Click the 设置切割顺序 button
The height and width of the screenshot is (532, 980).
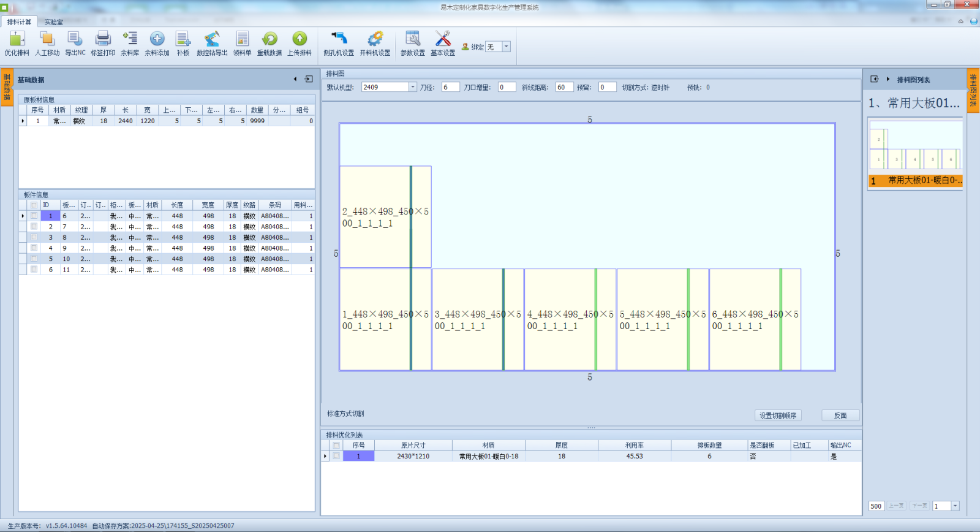point(778,416)
